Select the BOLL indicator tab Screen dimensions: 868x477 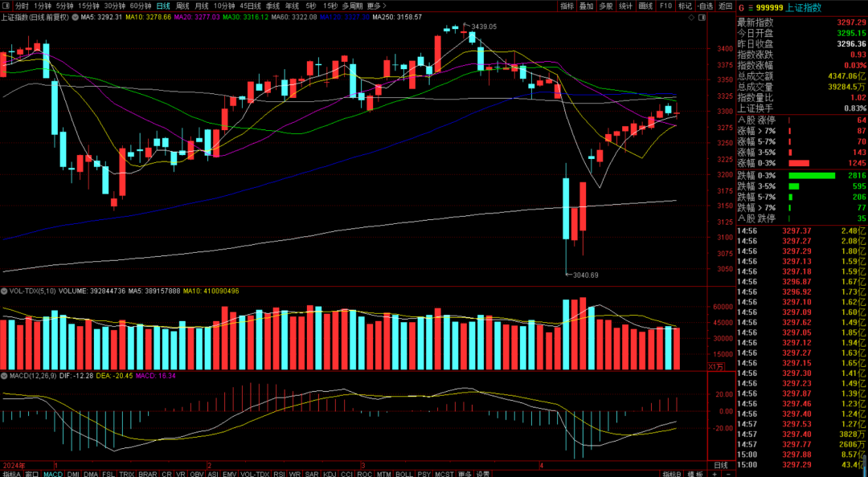click(x=403, y=474)
